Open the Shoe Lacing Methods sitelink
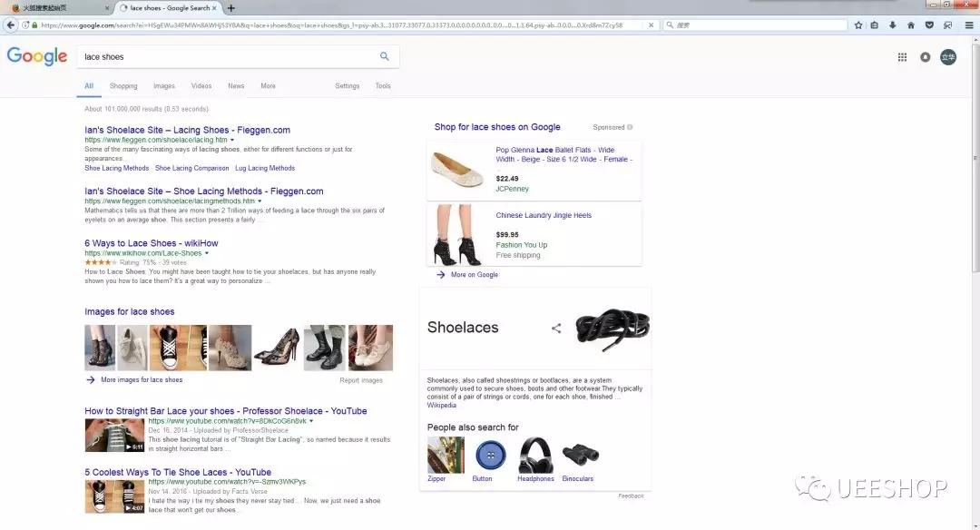 [117, 168]
